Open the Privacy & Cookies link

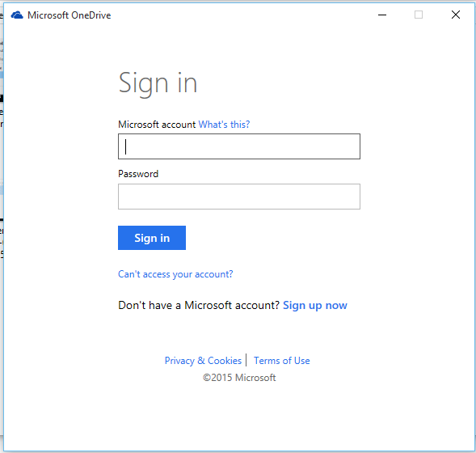pyautogui.click(x=203, y=361)
